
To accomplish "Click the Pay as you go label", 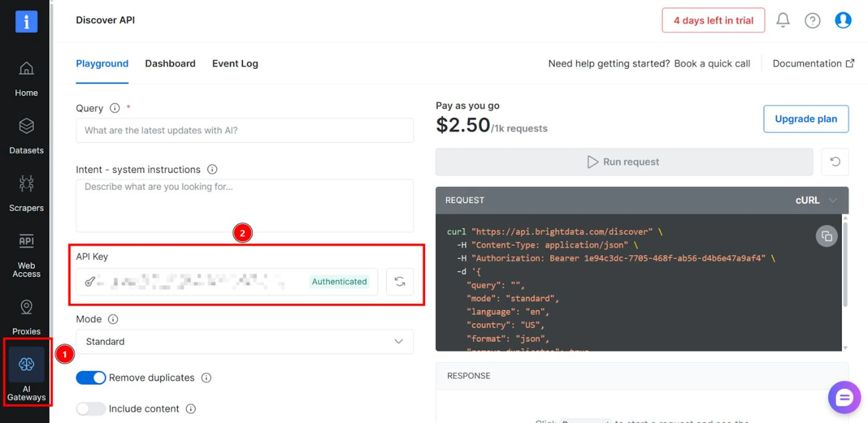I will (x=467, y=106).
